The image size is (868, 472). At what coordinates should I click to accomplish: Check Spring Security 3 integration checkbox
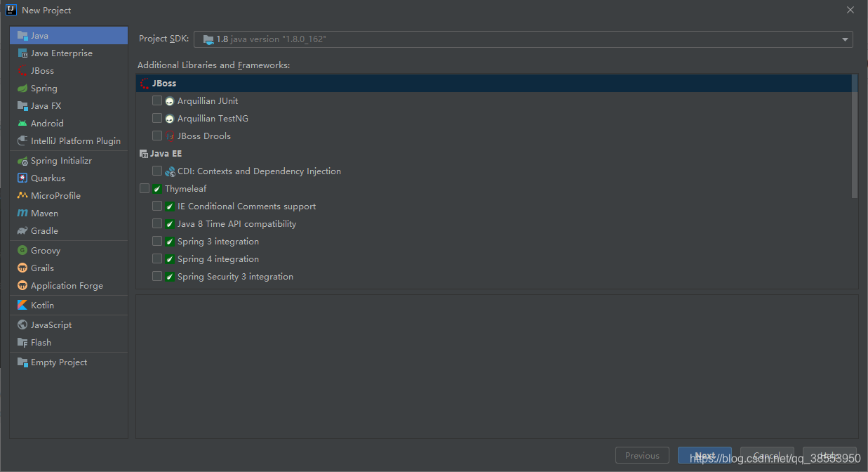tap(157, 277)
